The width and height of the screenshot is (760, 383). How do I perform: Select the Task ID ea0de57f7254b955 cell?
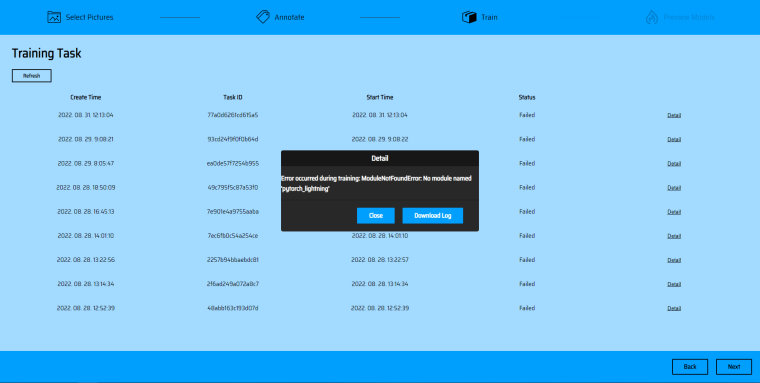tap(233, 163)
